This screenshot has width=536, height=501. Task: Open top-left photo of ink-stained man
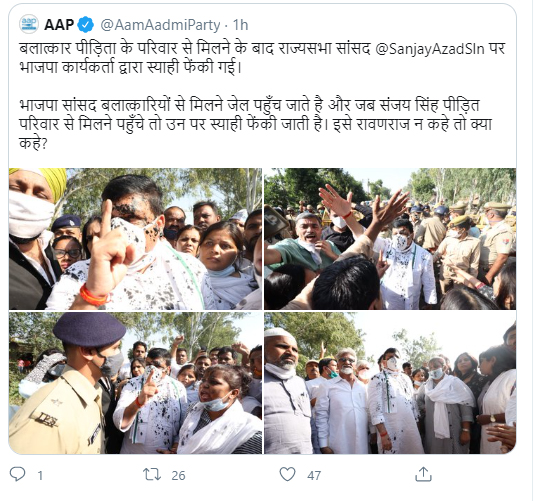[135, 239]
